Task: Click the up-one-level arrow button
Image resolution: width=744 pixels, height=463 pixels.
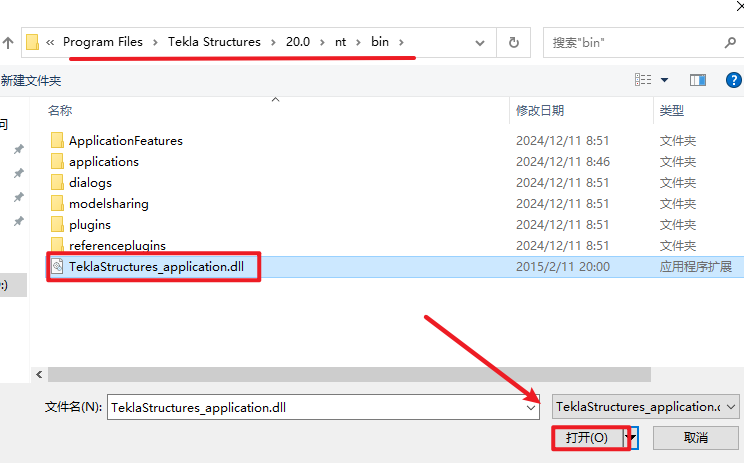Action: click(x=8, y=43)
